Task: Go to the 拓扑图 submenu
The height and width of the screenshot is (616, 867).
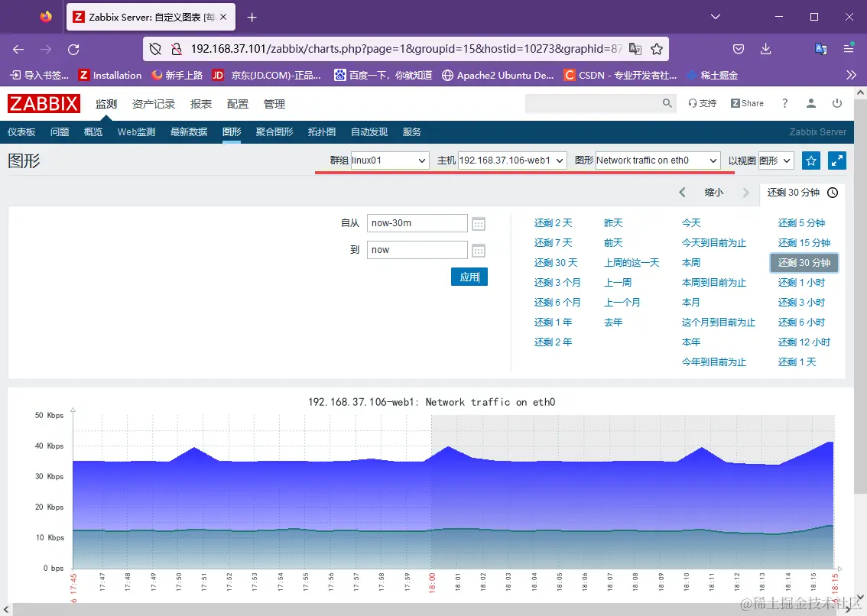Action: pyautogui.click(x=322, y=132)
